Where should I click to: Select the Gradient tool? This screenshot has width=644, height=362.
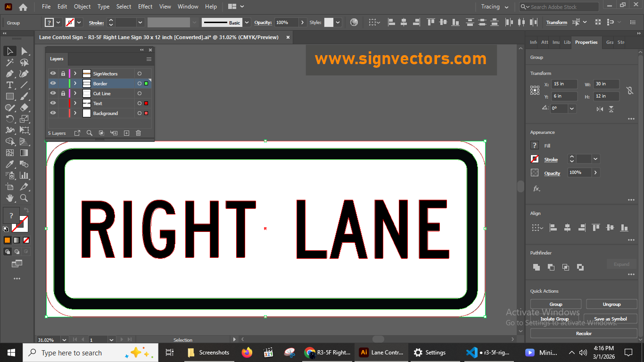pyautogui.click(x=24, y=153)
